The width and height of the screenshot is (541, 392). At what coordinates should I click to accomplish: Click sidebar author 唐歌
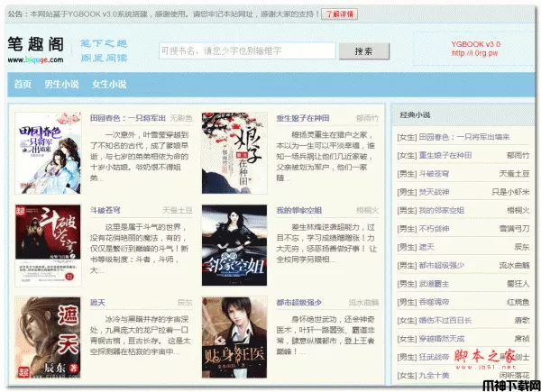pyautogui.click(x=522, y=320)
